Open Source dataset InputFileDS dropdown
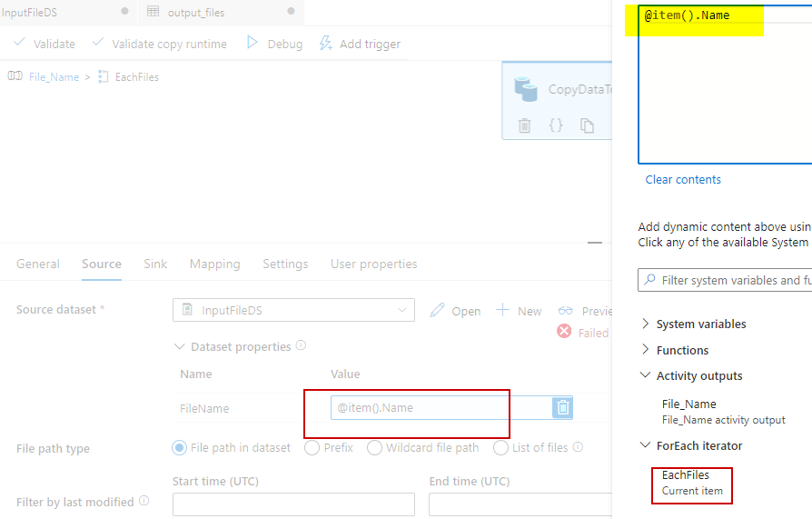Viewport: 812px width, 519px height. tap(293, 310)
